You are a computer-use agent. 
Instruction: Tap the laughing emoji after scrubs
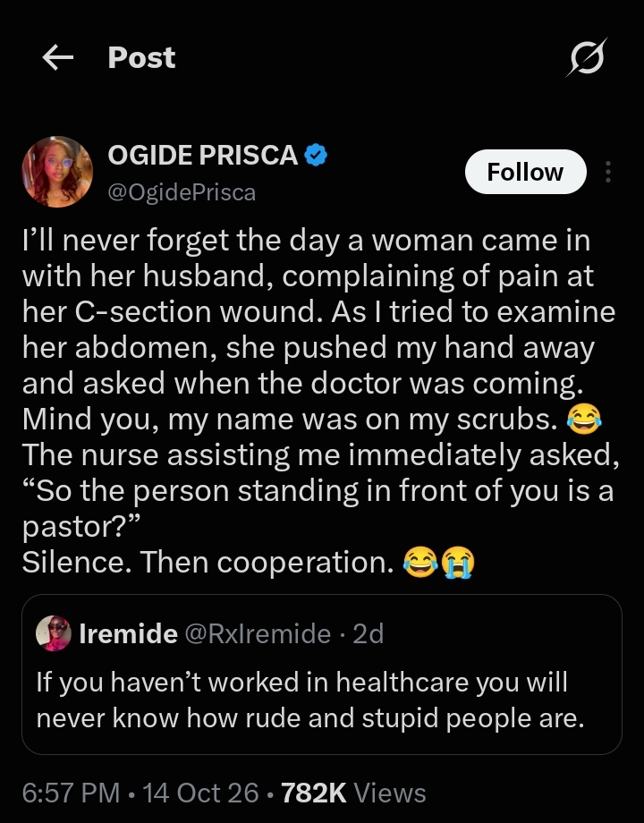pos(584,420)
